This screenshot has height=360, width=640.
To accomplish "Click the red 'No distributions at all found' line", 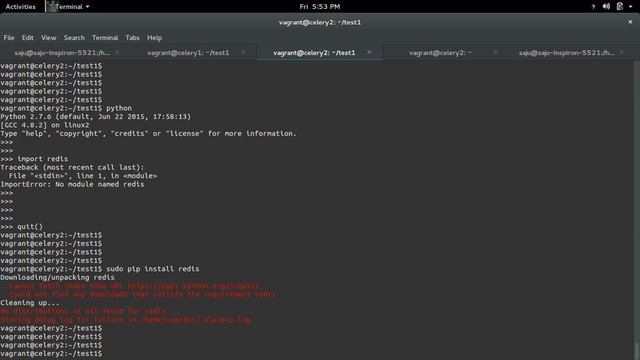I will (83, 311).
